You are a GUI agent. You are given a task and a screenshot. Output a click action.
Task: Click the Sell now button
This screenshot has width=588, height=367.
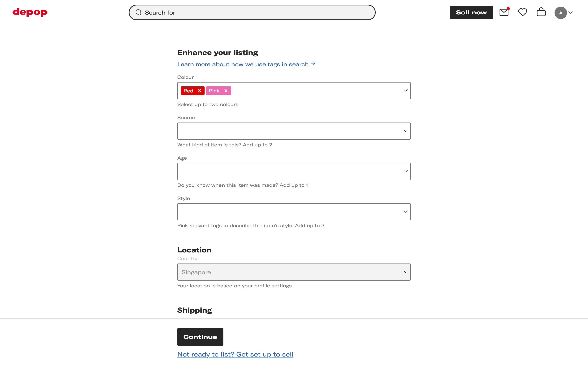[x=471, y=12]
